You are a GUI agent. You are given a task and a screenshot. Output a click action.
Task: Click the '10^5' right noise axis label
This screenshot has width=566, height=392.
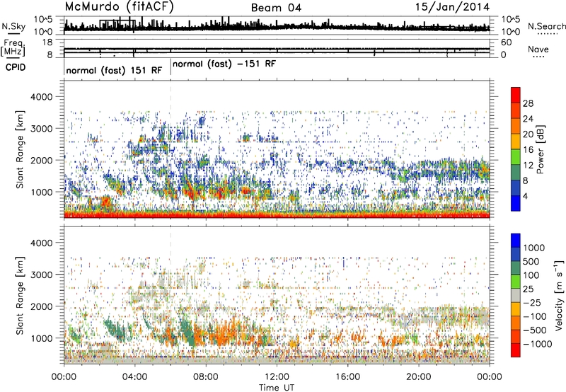coord(511,20)
